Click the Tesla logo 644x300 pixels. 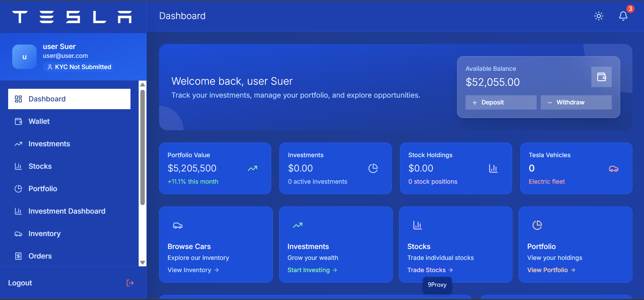[x=72, y=17]
